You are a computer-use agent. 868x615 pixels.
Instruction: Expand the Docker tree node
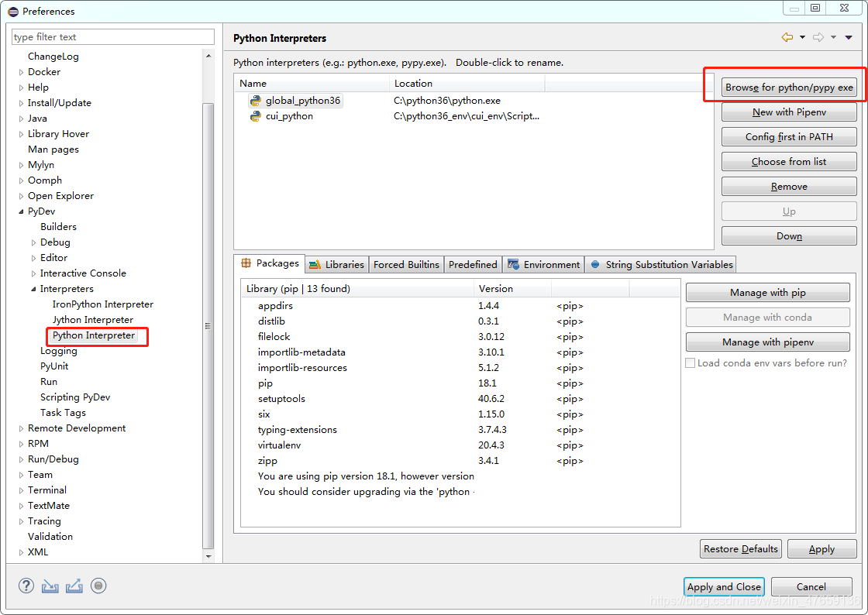click(21, 71)
